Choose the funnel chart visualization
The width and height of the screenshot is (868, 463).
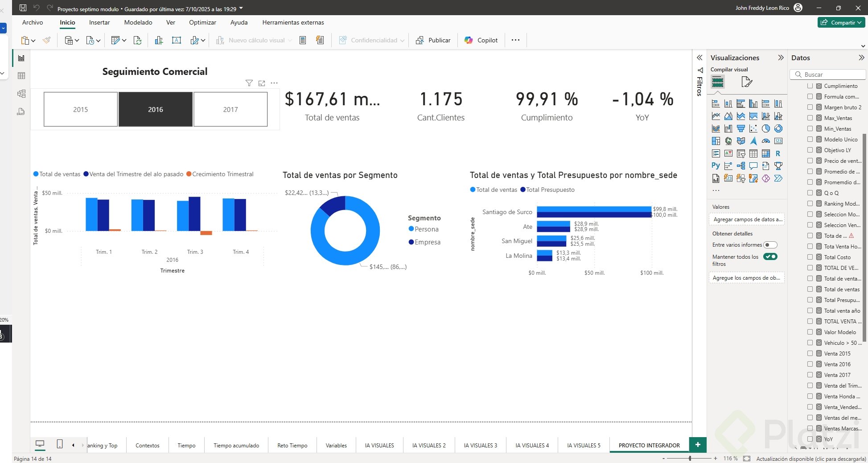coord(740,129)
